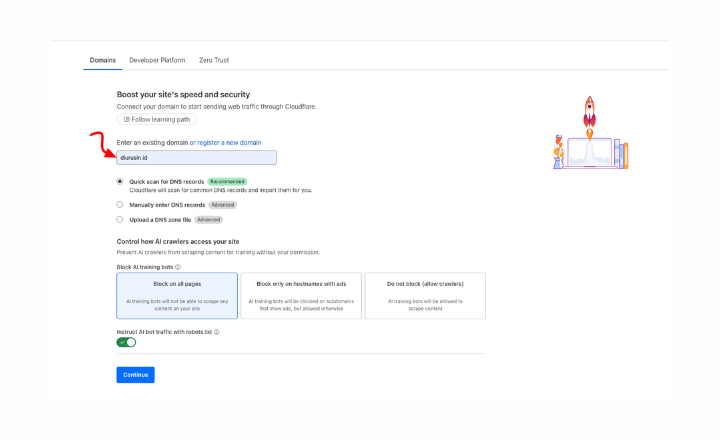Image resolution: width=720 pixels, height=440 pixels.
Task: Switch to the Zero Trust tab
Action: click(x=214, y=60)
